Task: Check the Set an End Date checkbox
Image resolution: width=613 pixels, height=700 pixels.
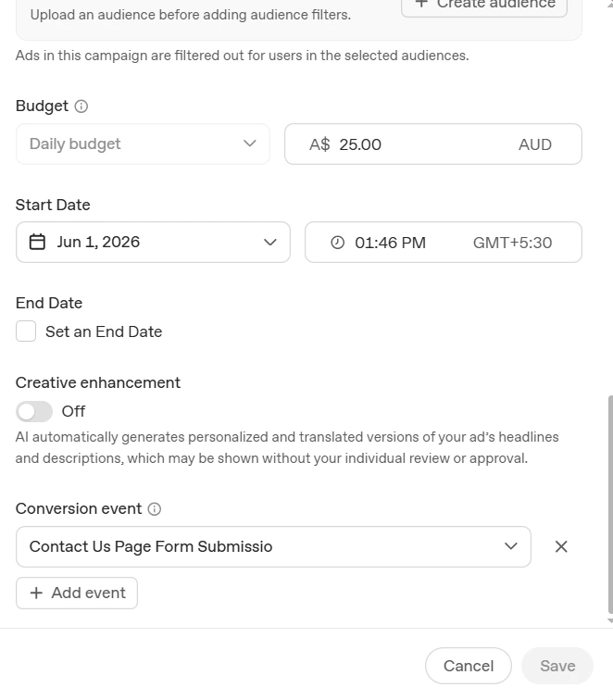Action: [x=26, y=331]
